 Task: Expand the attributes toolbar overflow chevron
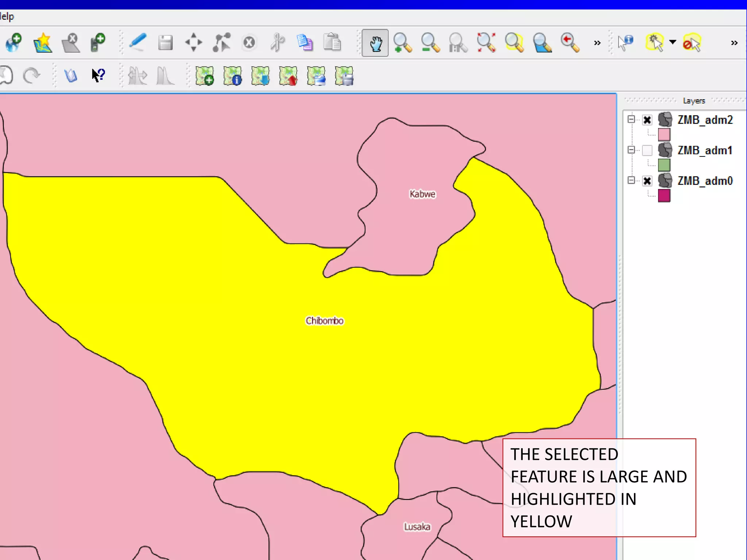click(734, 43)
